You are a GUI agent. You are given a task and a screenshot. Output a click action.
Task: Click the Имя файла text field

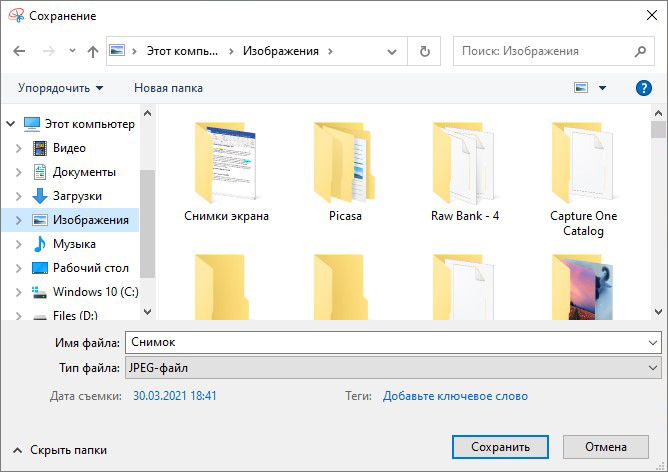pyautogui.click(x=385, y=343)
